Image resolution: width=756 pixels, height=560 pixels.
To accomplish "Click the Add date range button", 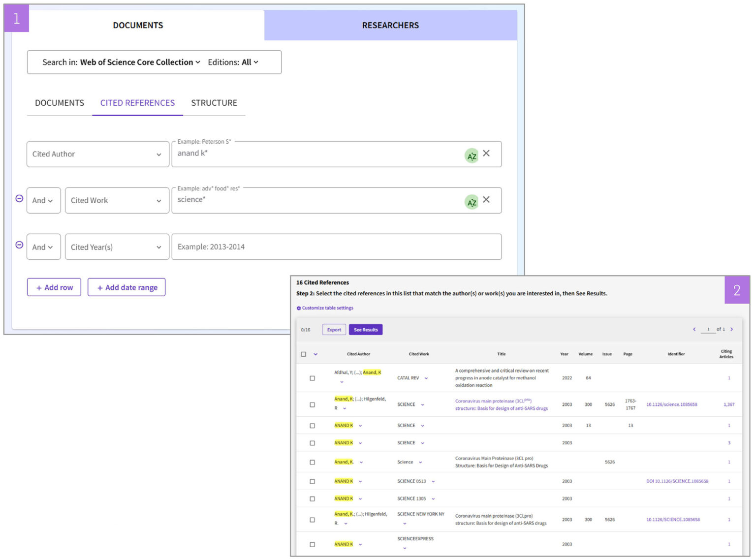I will [x=126, y=287].
